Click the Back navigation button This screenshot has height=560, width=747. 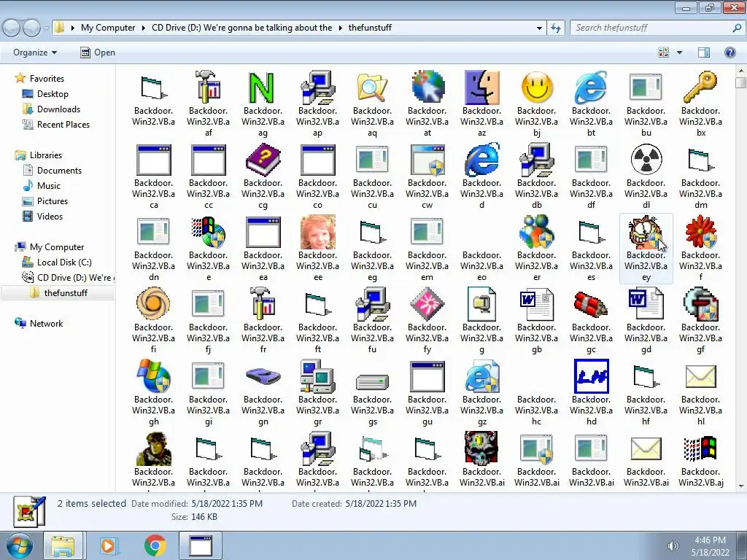pos(12,28)
